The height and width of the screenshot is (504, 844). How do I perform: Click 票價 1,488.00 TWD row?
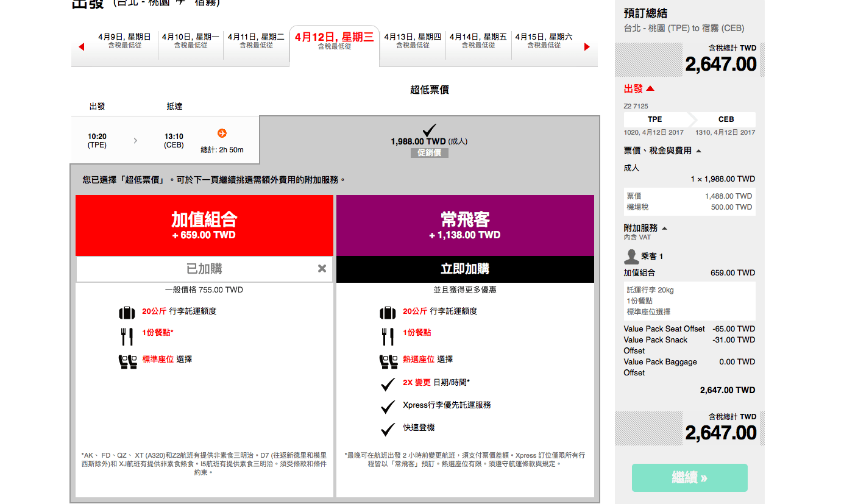click(x=689, y=196)
